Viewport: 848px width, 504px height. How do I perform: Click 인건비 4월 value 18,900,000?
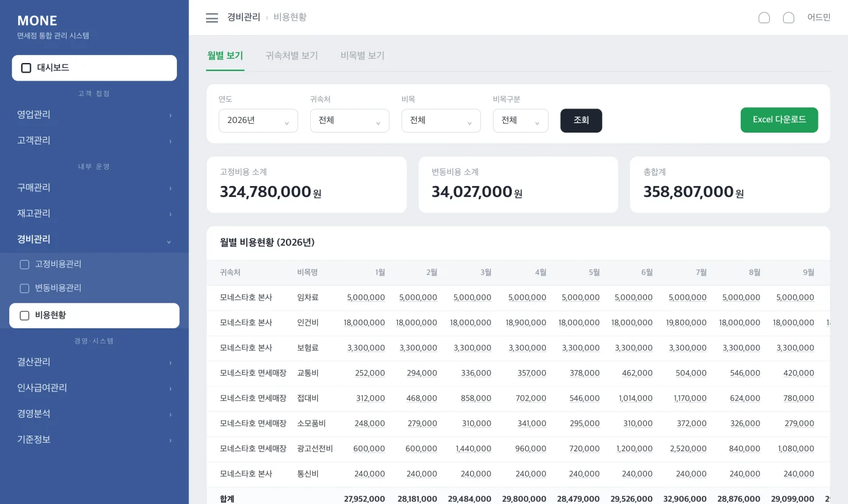click(526, 323)
